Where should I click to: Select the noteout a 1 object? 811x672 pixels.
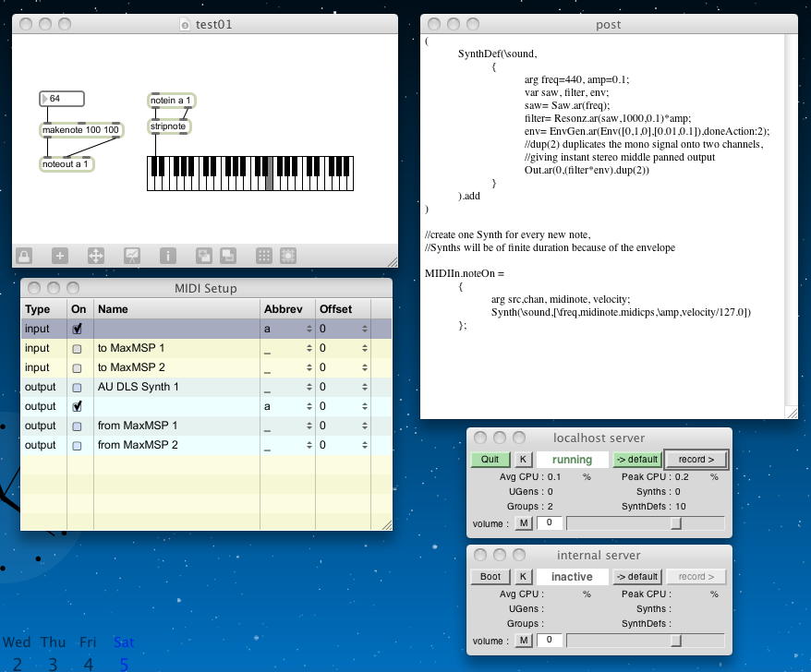point(67,164)
